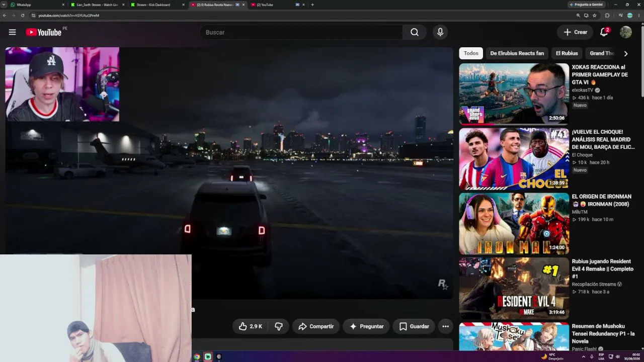Click the Compartir share button
The width and height of the screenshot is (644, 362).
click(x=316, y=326)
